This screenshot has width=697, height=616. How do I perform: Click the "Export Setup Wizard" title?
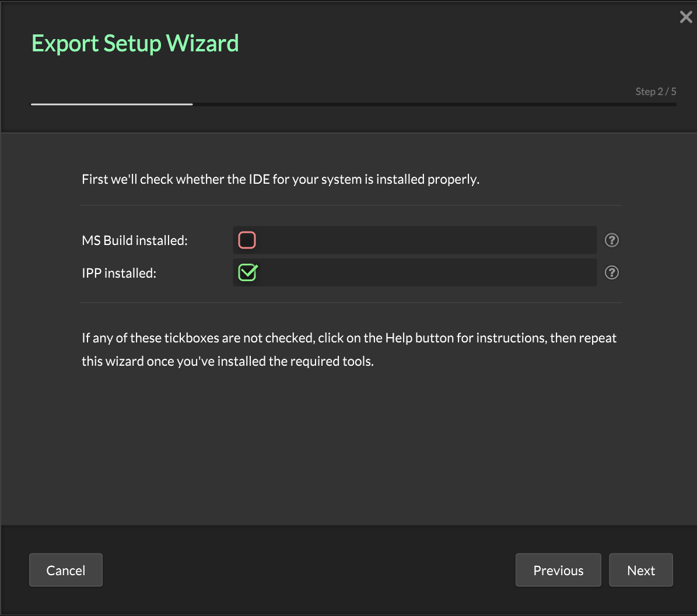[135, 43]
